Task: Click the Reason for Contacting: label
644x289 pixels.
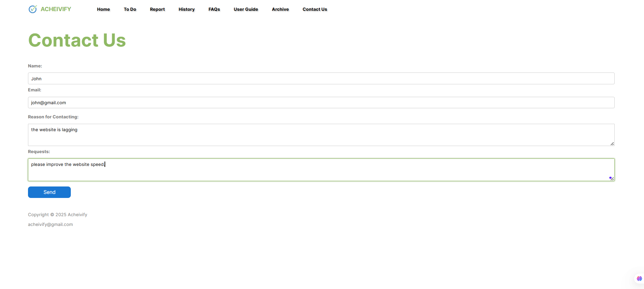Action: [x=53, y=117]
